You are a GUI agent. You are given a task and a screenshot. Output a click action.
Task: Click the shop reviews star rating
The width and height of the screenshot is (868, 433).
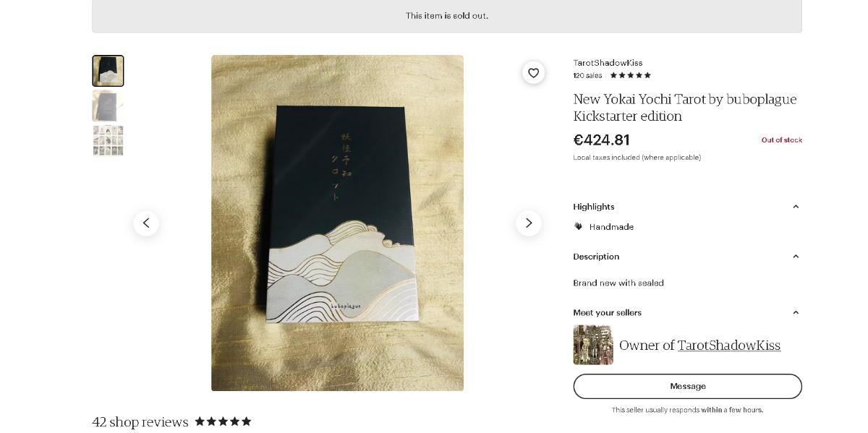(x=223, y=421)
